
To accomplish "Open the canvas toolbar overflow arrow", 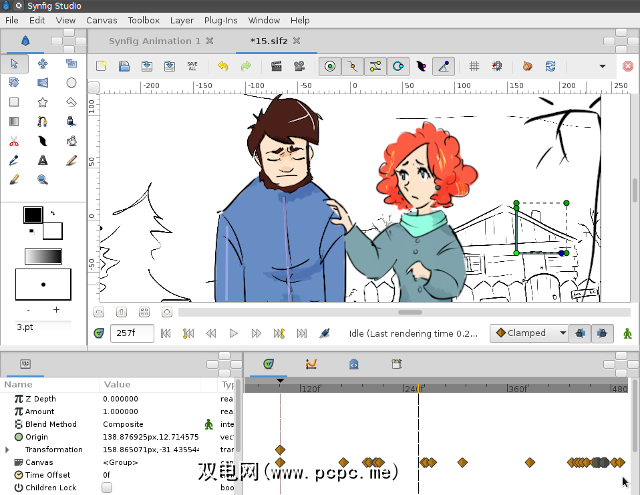I will pos(602,67).
